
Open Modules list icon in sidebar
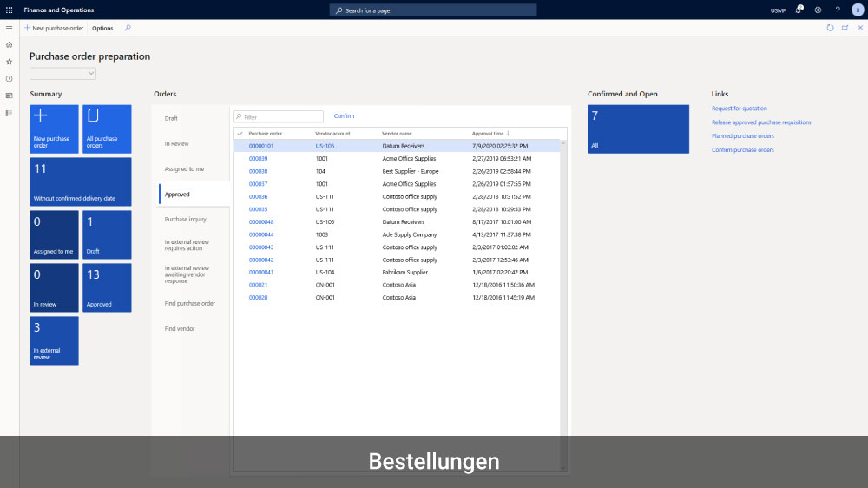pyautogui.click(x=9, y=113)
